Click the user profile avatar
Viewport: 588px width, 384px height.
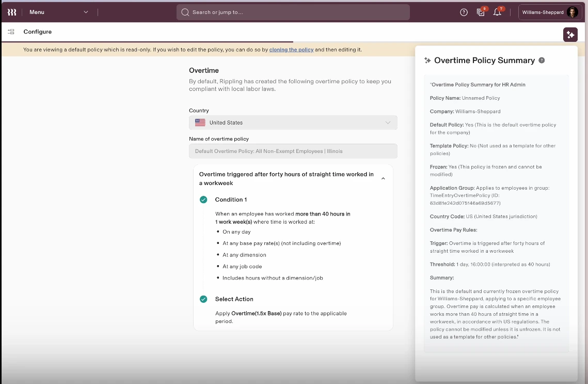(572, 12)
